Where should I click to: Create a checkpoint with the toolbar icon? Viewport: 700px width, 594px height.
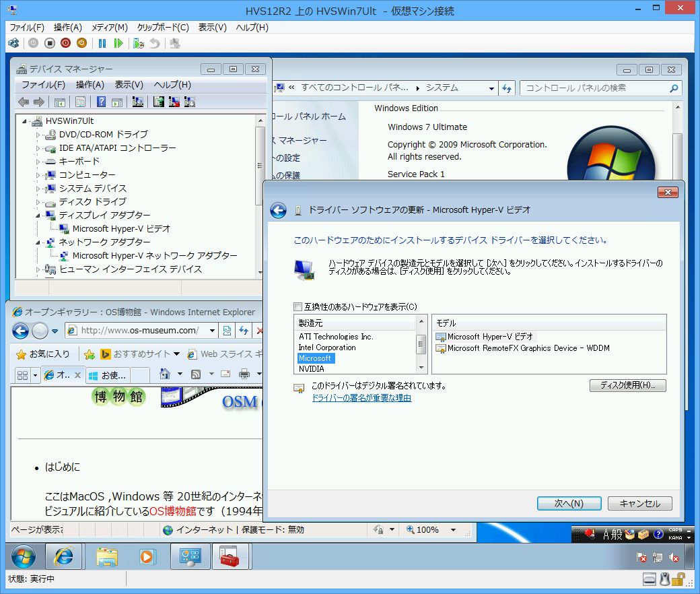pyautogui.click(x=139, y=43)
